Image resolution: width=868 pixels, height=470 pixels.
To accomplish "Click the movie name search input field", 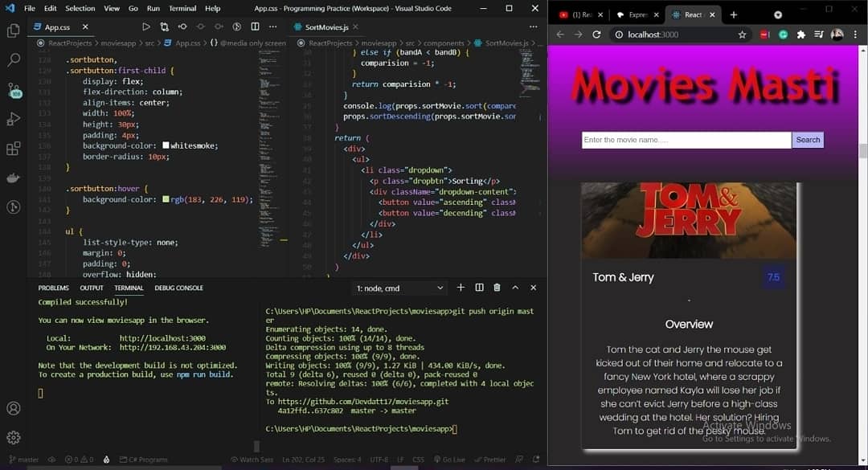I will click(x=686, y=140).
